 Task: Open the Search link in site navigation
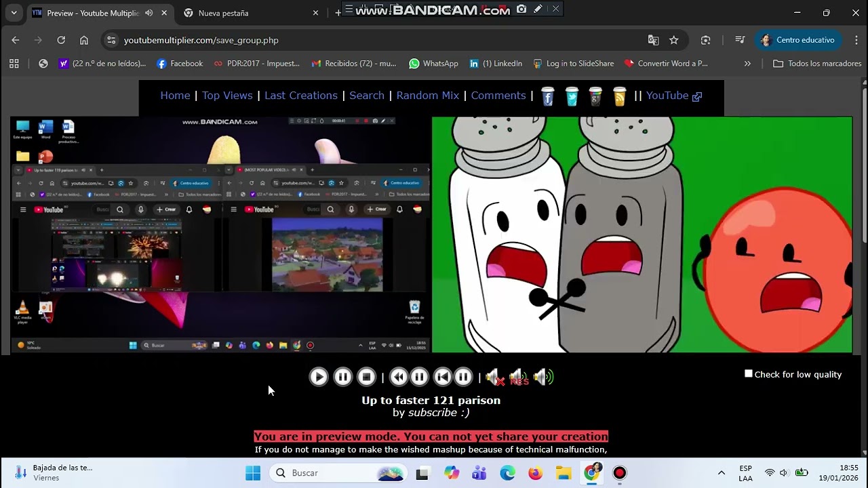pos(367,96)
